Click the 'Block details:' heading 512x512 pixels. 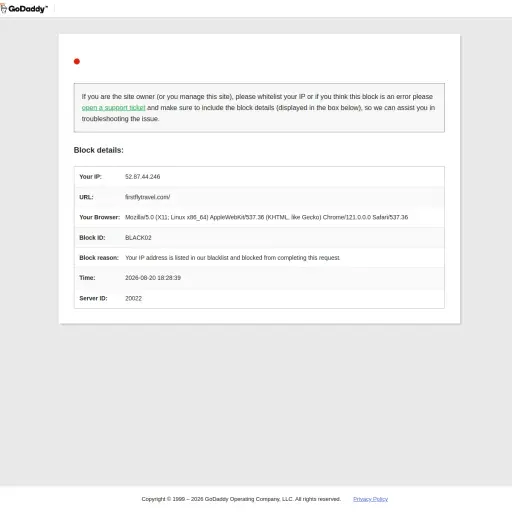(x=98, y=150)
